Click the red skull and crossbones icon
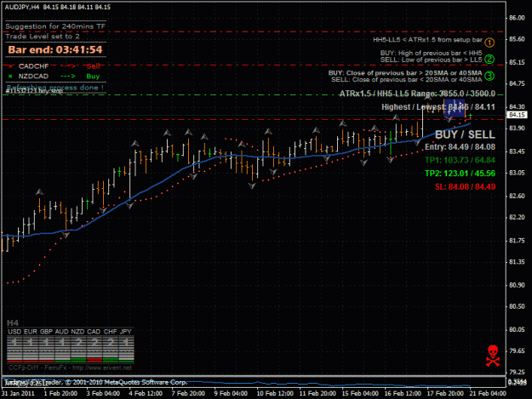The width and height of the screenshot is (532, 399). coord(493,356)
